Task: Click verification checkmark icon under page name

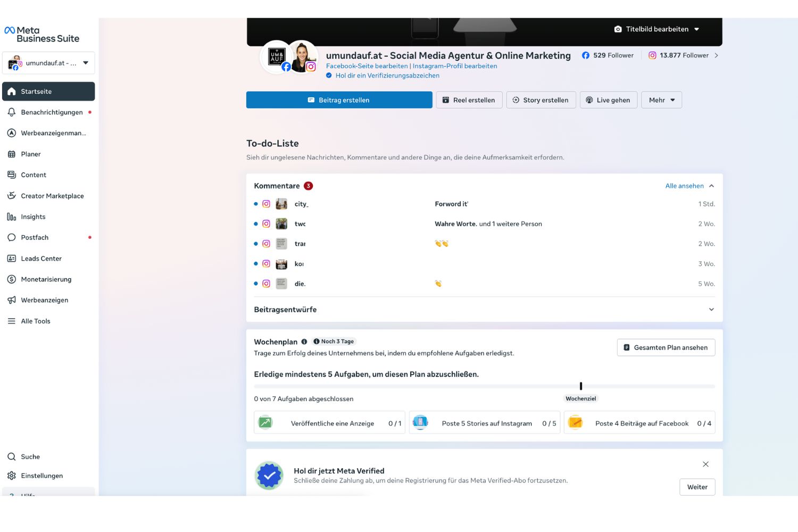Action: pos(329,76)
